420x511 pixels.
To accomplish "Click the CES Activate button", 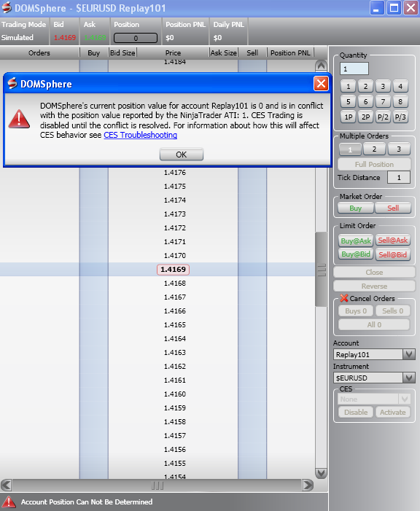I will [x=392, y=413].
